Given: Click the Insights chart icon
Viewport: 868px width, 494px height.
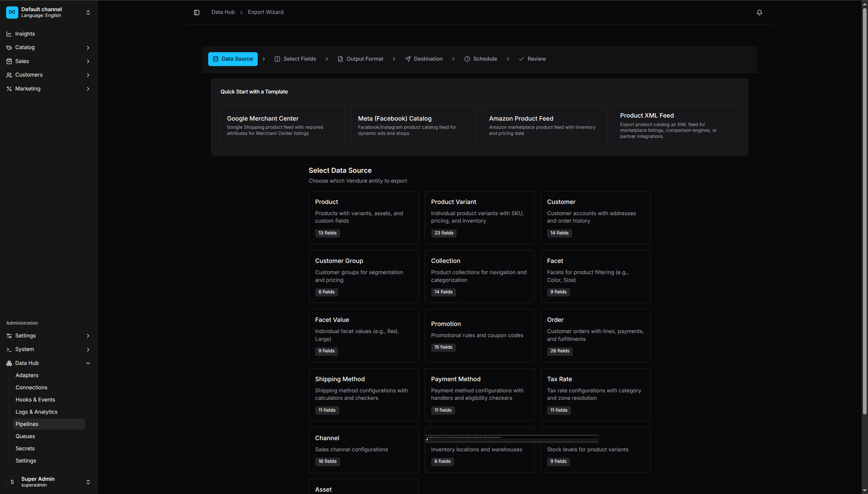Looking at the screenshot, I should click(x=9, y=34).
